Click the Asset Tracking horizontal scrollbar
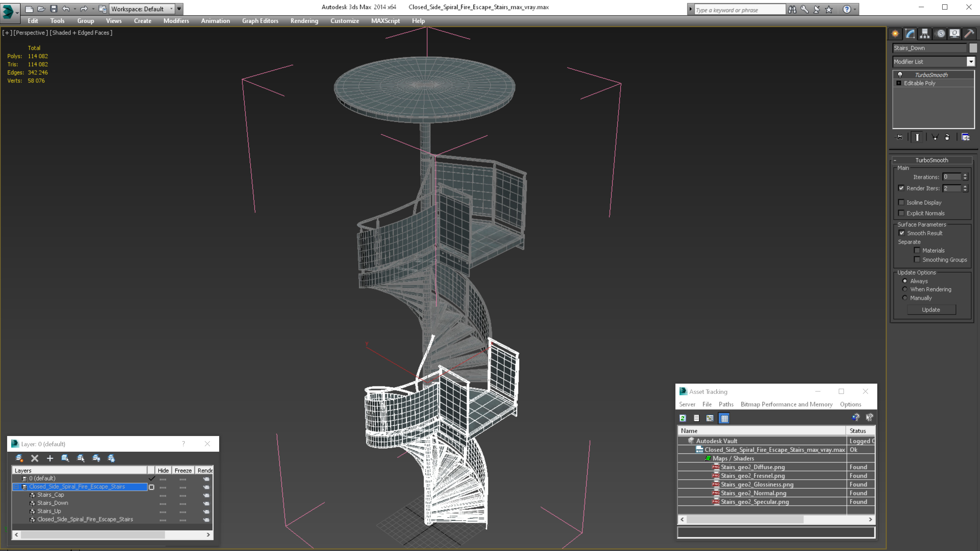Viewport: 980px width, 551px height. (776, 519)
